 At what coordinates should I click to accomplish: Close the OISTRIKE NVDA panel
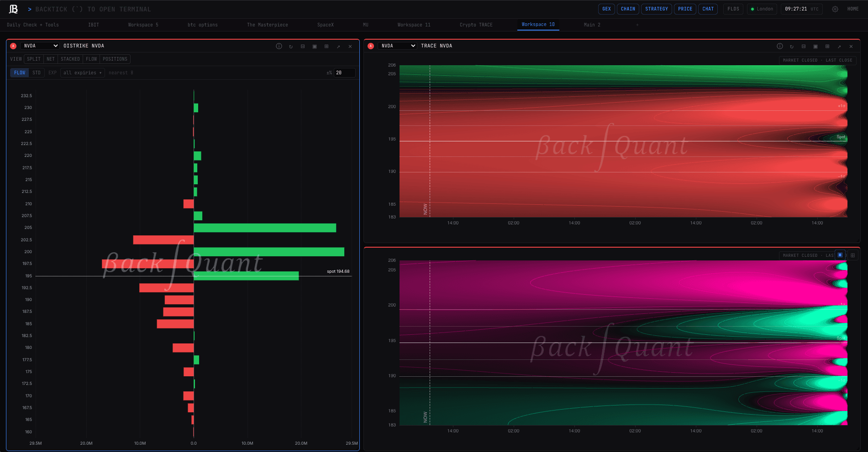point(350,46)
